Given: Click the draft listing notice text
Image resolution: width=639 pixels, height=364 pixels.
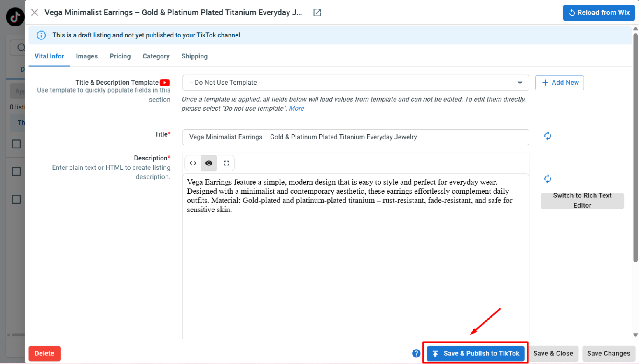Looking at the screenshot, I should point(147,35).
